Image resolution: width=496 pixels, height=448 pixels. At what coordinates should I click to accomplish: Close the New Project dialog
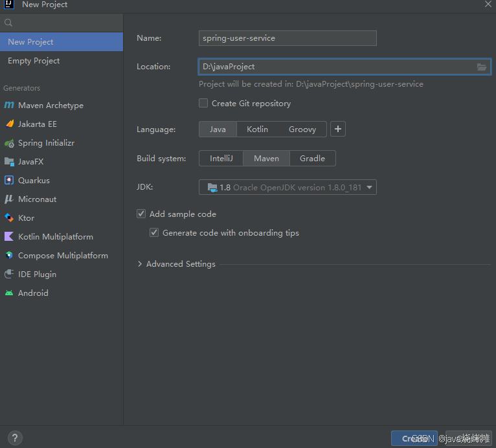(488, 4)
